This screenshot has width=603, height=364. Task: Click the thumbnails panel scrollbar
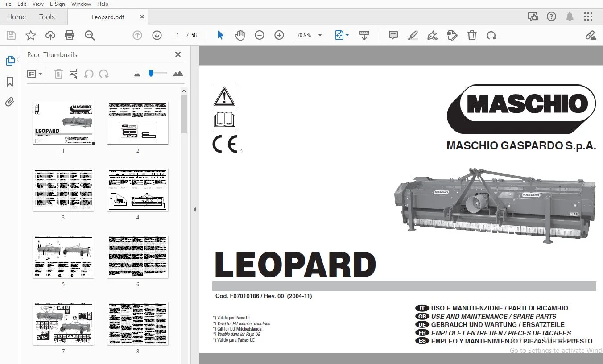[184, 114]
